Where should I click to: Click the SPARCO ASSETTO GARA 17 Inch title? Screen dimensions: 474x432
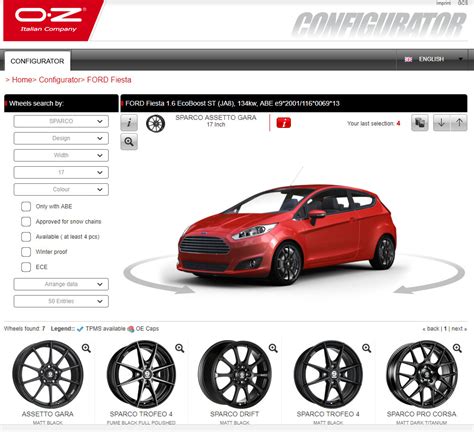click(x=216, y=121)
